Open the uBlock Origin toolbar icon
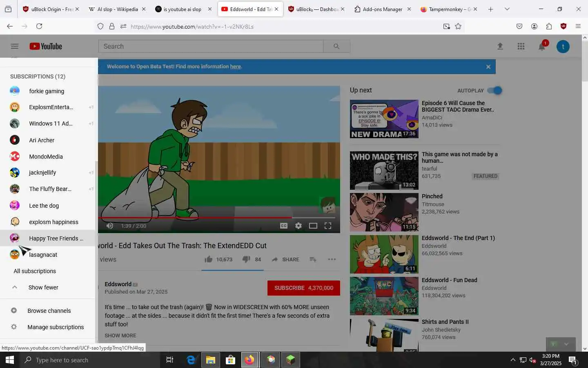 [x=563, y=26]
